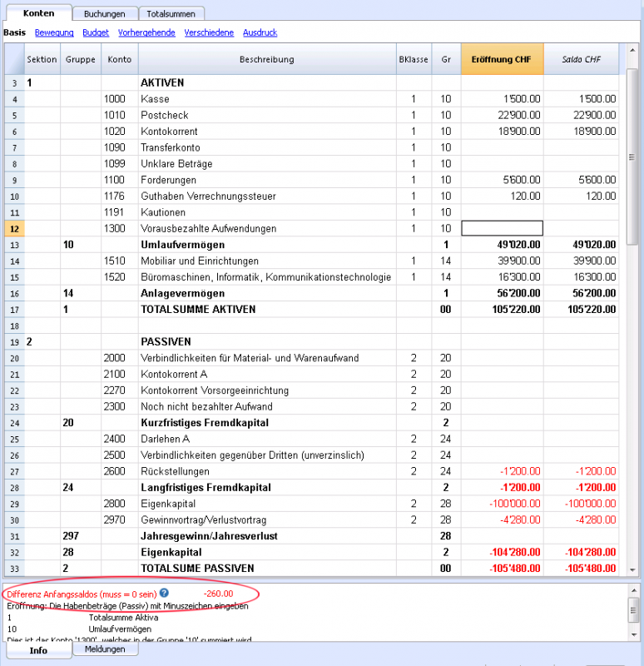The height and width of the screenshot is (666, 644).
Task: Select the 'Rückstellungen' cell
Action: (x=267, y=471)
